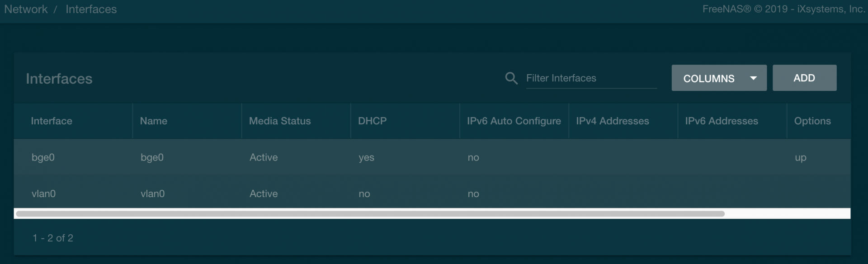Click the Network breadcrumb link

26,9
